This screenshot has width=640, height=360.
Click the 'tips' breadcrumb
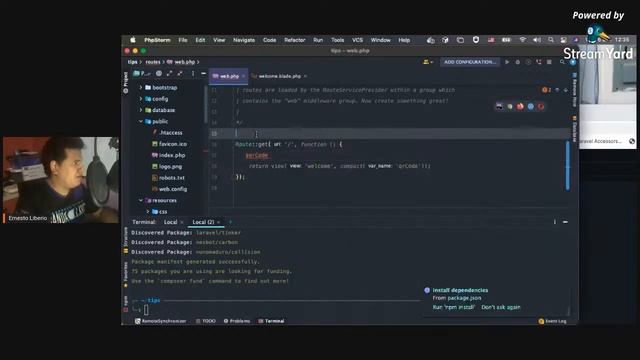[x=132, y=62]
